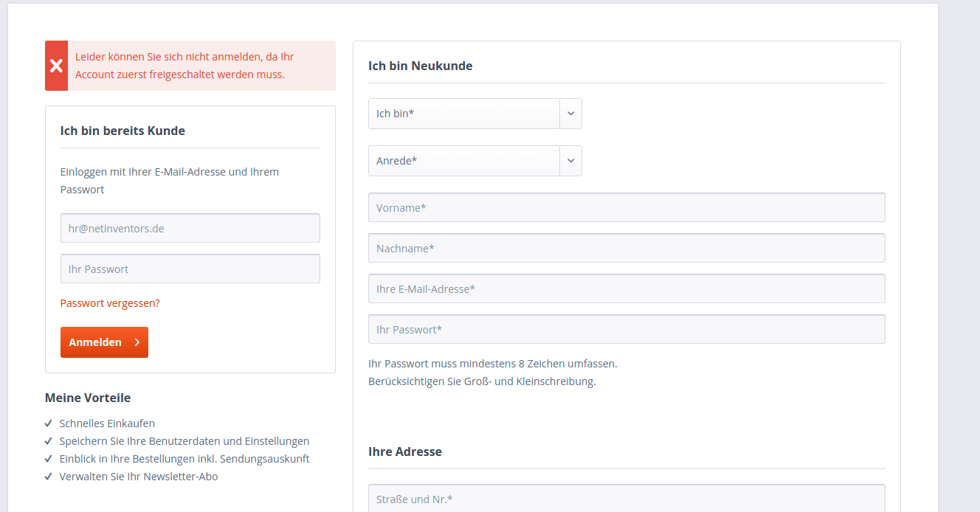Focus the Ihre E-Mail-Adresse* registration field
980x512 pixels.
tap(626, 289)
